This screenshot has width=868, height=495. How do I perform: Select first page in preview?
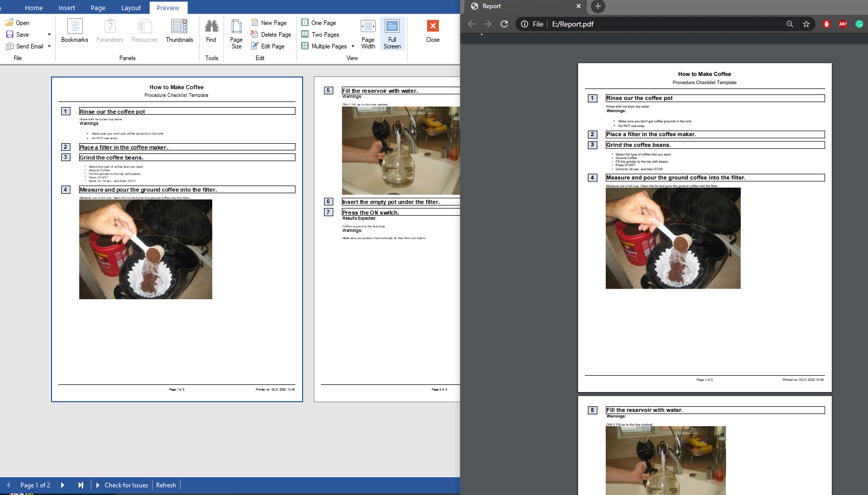(x=177, y=239)
